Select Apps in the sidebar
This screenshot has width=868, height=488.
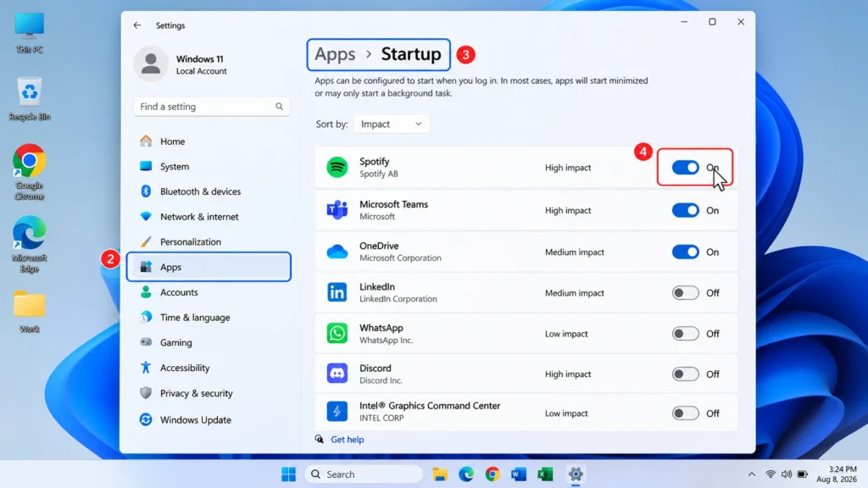click(x=209, y=267)
